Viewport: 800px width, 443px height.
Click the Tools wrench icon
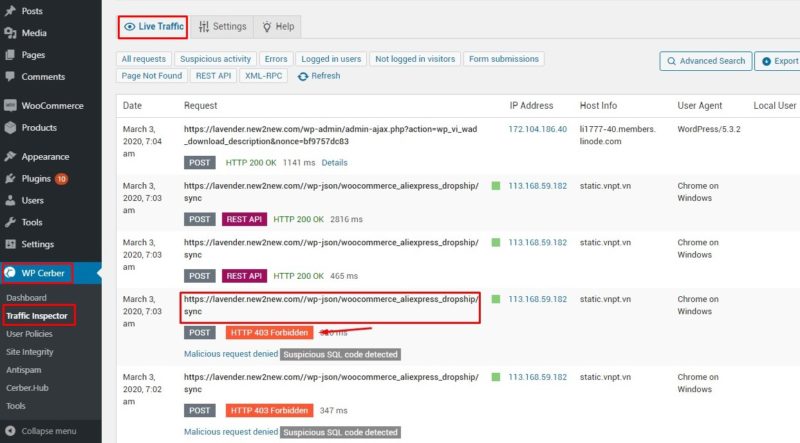[10, 223]
